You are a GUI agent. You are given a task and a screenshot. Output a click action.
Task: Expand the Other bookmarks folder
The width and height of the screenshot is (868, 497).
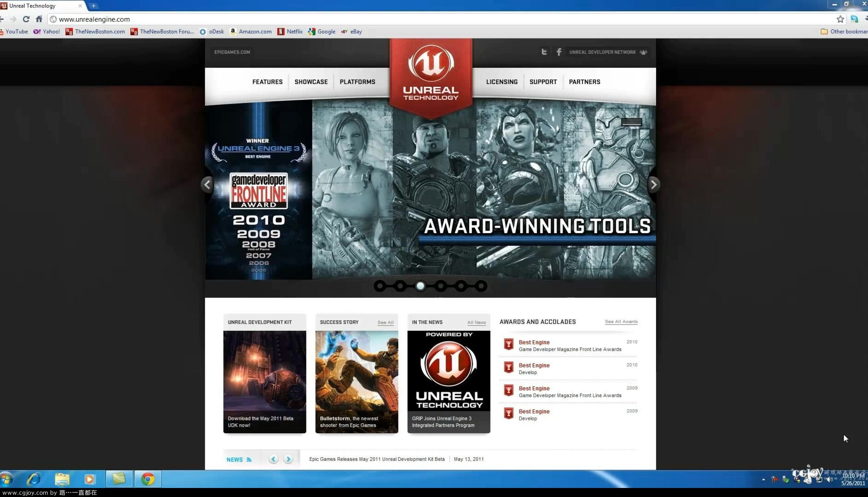click(844, 32)
